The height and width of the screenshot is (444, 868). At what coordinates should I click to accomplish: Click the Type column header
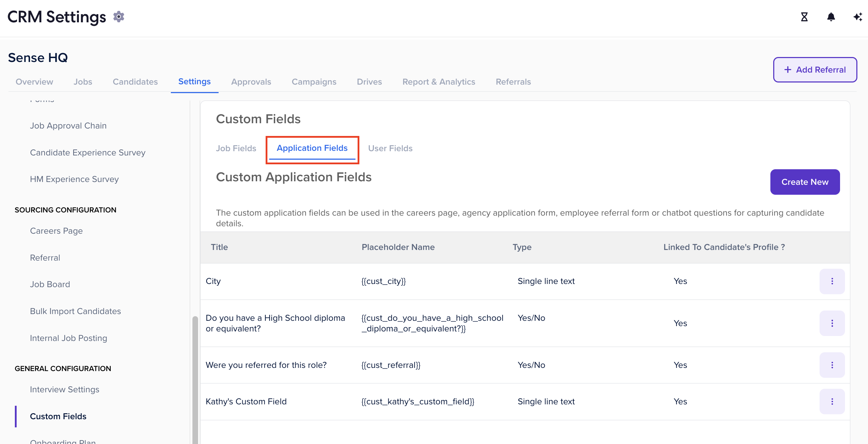tap(522, 247)
